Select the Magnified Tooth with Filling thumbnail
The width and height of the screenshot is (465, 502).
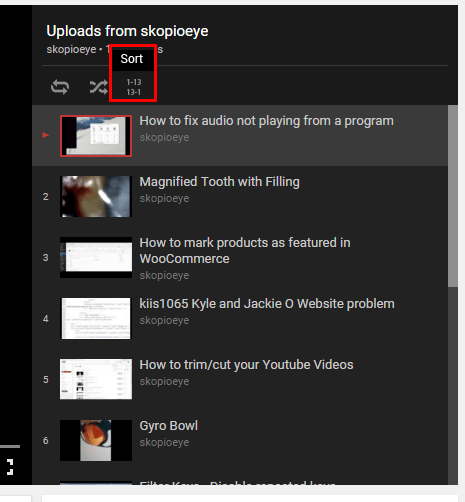click(x=96, y=197)
